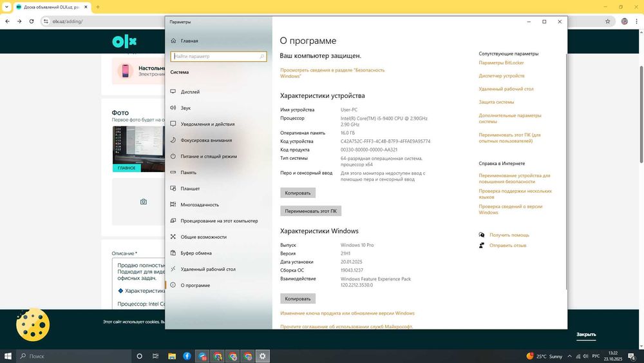Click the camera icon to add photo
644x363 pixels.
144,202
